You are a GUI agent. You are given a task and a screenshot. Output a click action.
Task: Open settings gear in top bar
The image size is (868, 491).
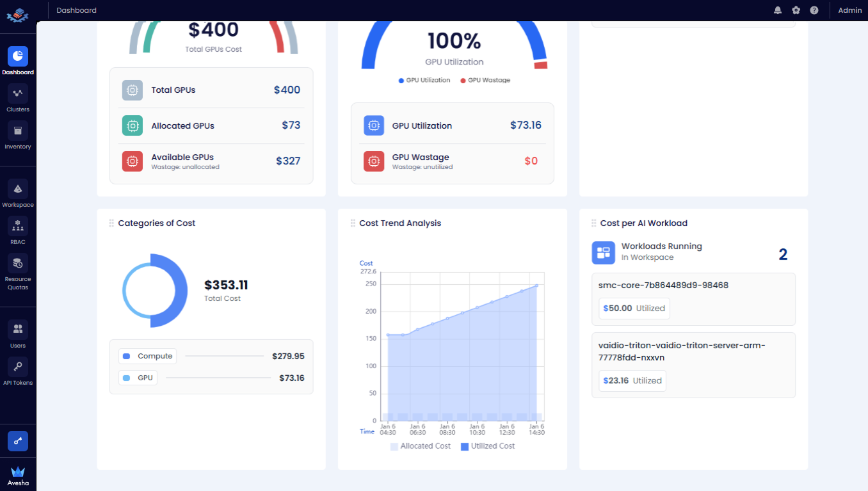(796, 10)
